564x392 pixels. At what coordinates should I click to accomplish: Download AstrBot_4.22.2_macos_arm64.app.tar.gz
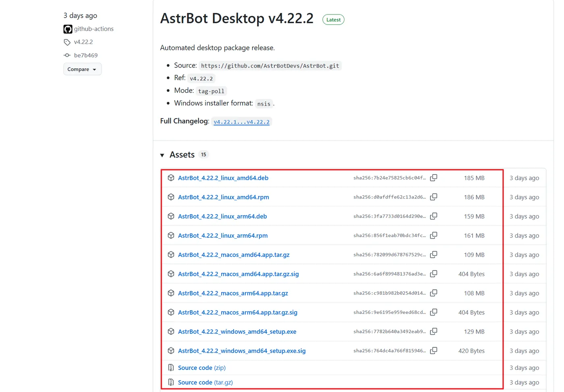point(233,293)
